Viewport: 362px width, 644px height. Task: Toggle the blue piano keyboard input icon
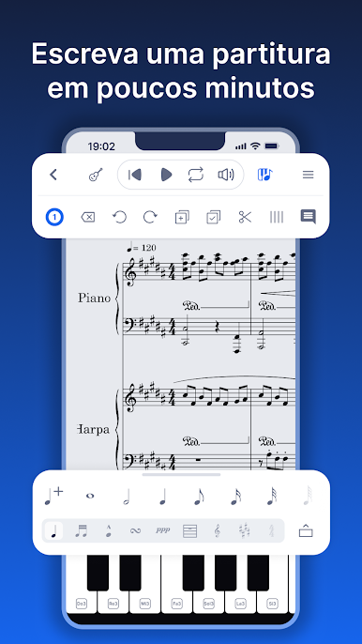[x=264, y=175]
